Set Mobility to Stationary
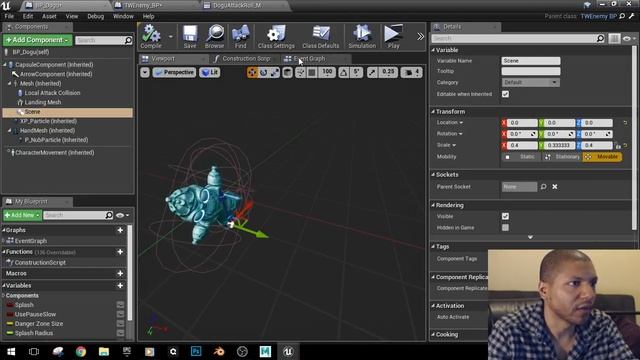 tap(562, 157)
